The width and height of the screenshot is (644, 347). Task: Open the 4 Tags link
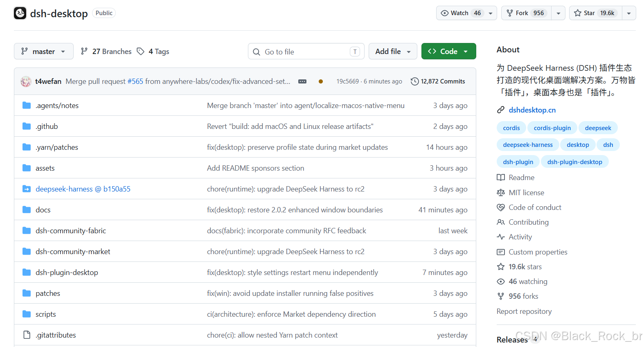click(153, 51)
